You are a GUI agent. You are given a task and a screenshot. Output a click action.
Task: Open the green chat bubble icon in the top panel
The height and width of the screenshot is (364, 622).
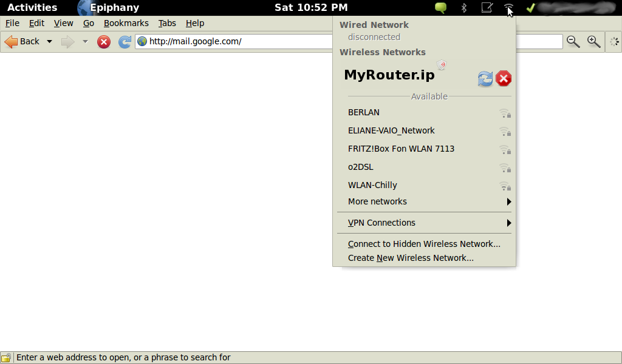441,8
